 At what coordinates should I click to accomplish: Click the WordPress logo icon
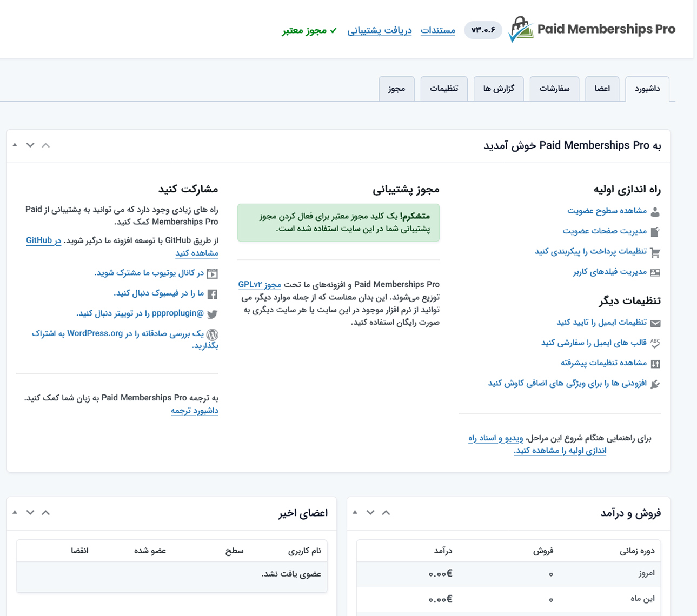pos(213,334)
